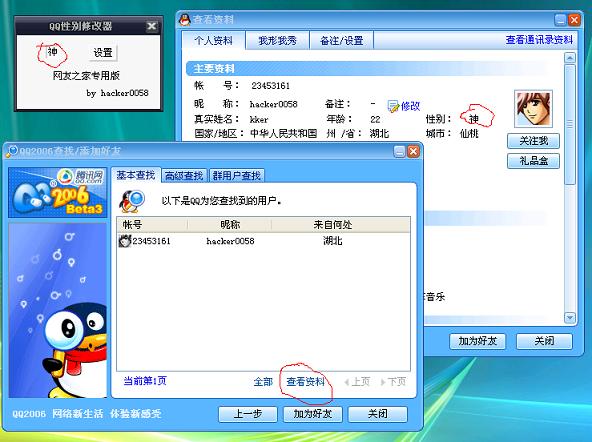Screen dimensions: 592x442
Task: Minimize the QQ2006查找/添加好友 window
Action: pos(399,152)
